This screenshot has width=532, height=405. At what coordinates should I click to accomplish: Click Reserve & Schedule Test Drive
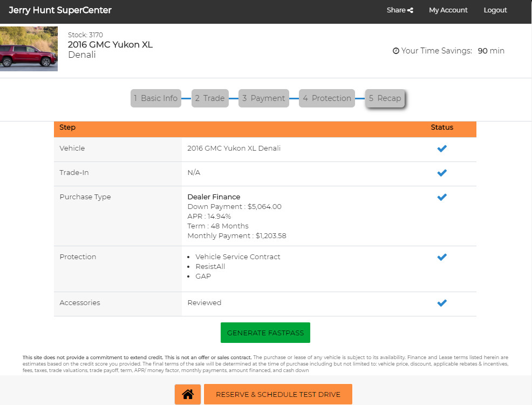tap(278, 394)
